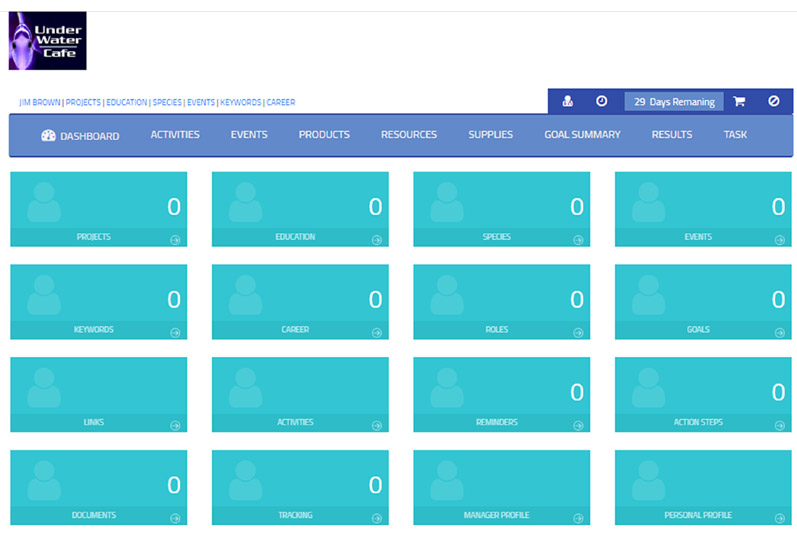Follow the KEYWORDS link in top links
The height and width of the screenshot is (538, 797).
click(x=240, y=102)
